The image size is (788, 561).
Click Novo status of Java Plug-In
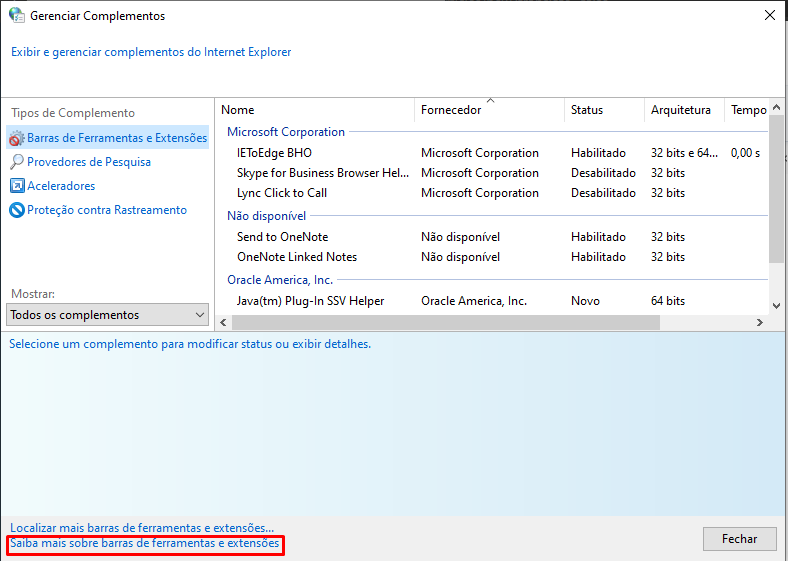(585, 301)
